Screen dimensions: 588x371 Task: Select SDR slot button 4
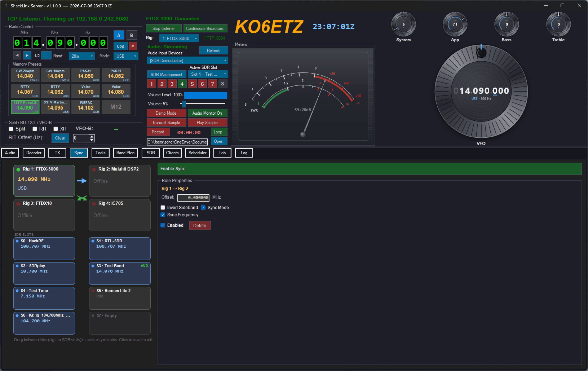[x=182, y=84]
